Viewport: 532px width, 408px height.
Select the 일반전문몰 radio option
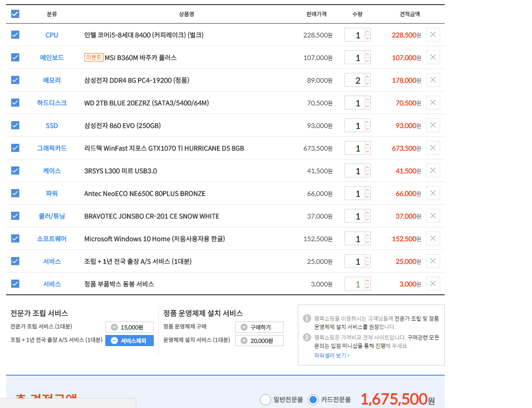point(266,400)
